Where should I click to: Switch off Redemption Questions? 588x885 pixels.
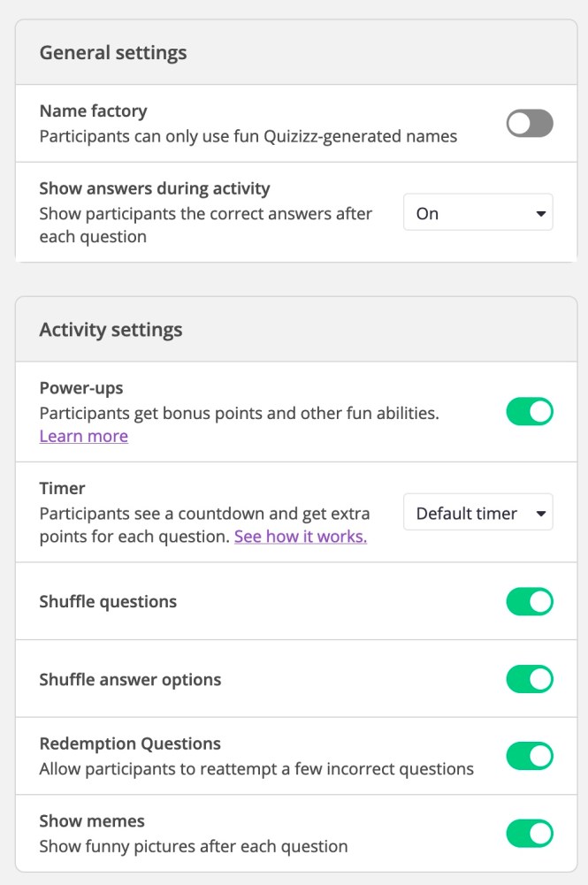530,756
